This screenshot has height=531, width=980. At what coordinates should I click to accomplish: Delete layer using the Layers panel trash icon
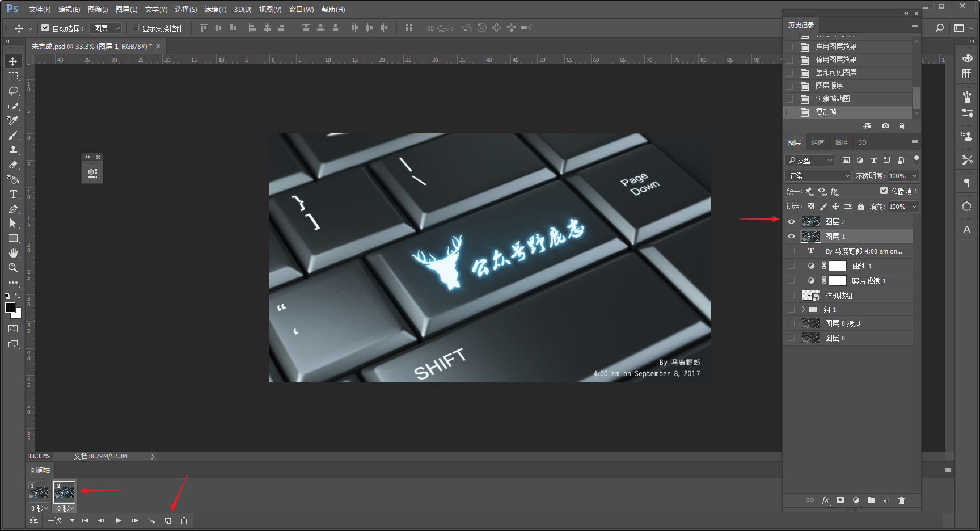click(x=901, y=500)
